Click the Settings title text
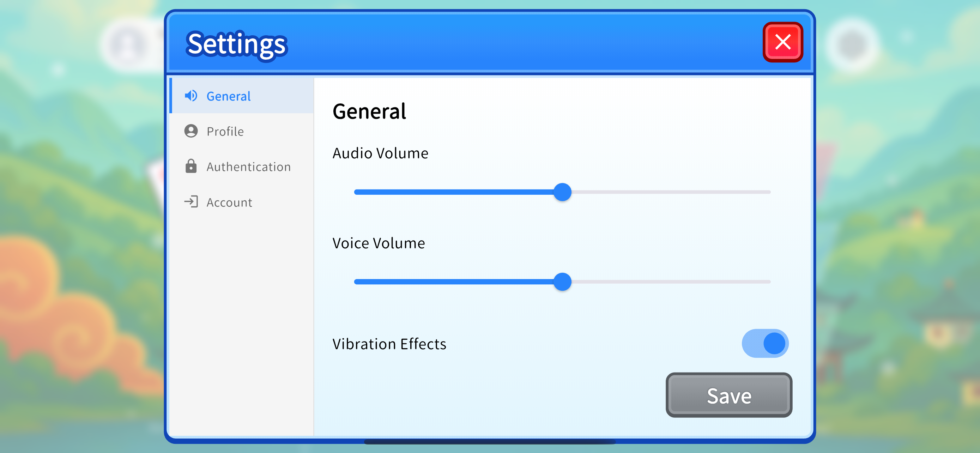Image resolution: width=980 pixels, height=453 pixels. click(237, 44)
